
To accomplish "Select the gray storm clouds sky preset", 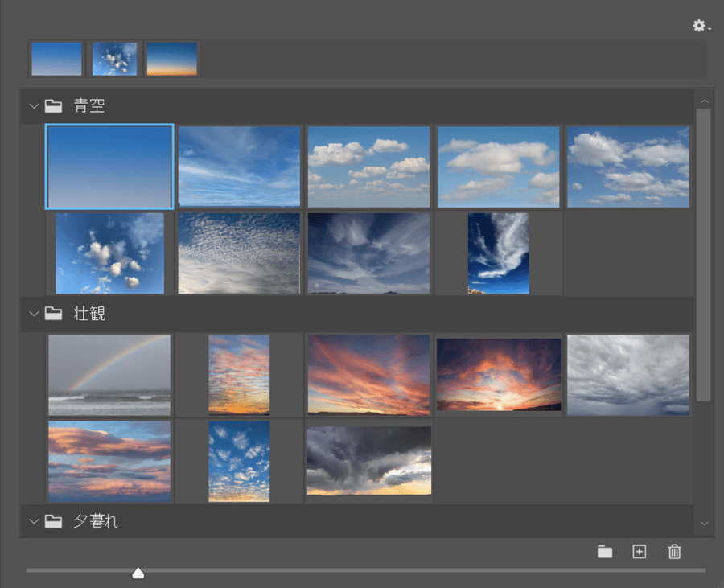I will (x=628, y=375).
